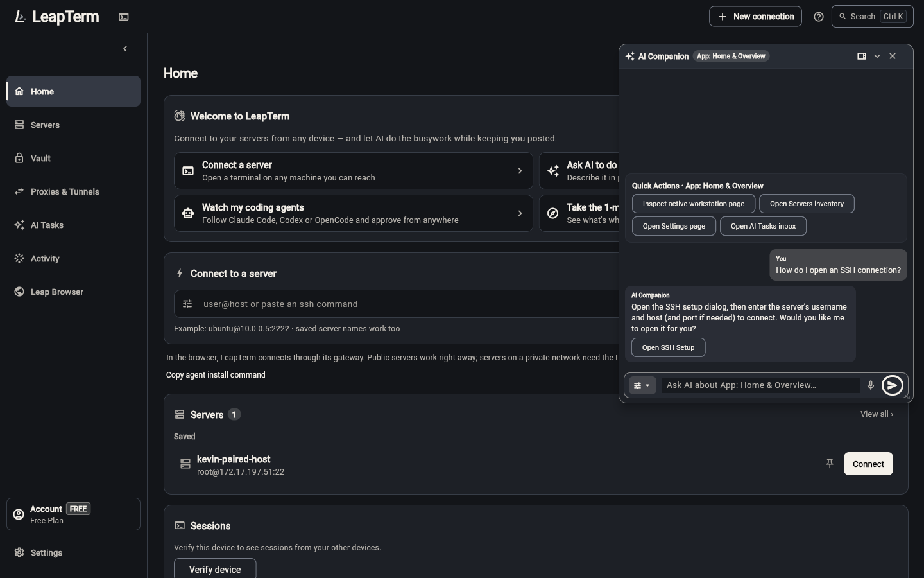This screenshot has width=924, height=578.
Task: Click the microphone voice input icon
Action: 871,385
